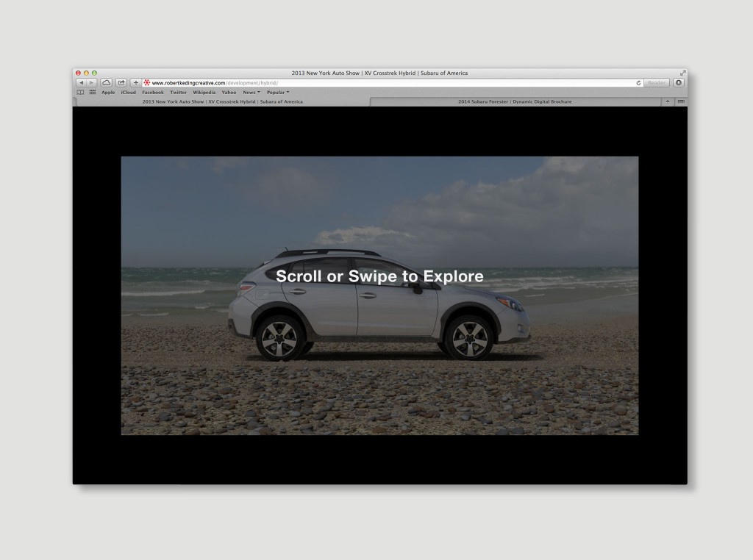
Task: Switch to XV Crosstrek Hybrid tab
Action: (x=222, y=101)
